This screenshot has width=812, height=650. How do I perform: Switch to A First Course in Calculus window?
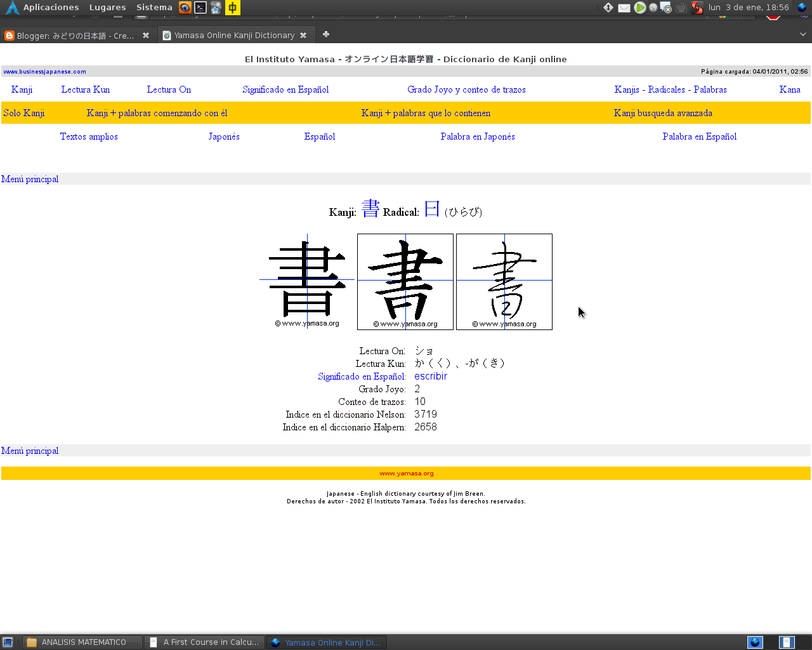204,642
